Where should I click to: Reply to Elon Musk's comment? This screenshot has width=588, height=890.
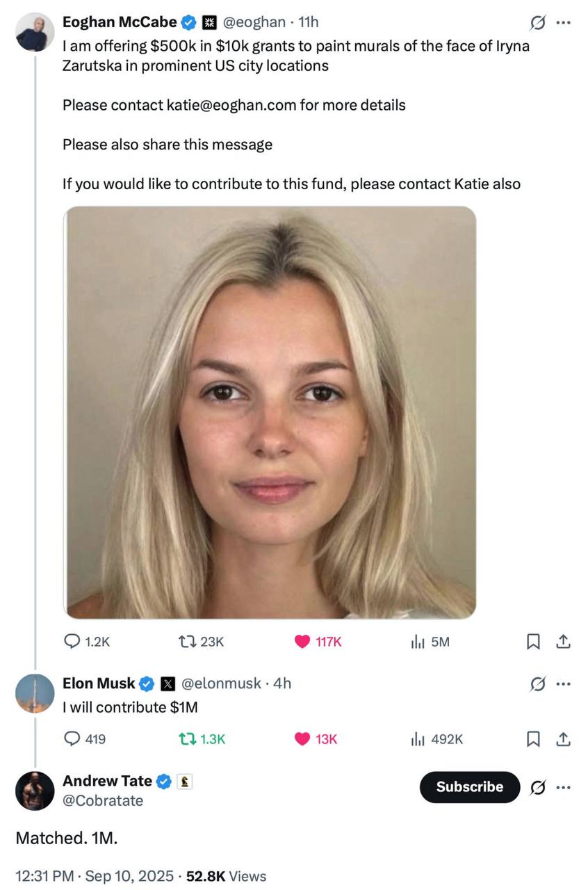72,738
